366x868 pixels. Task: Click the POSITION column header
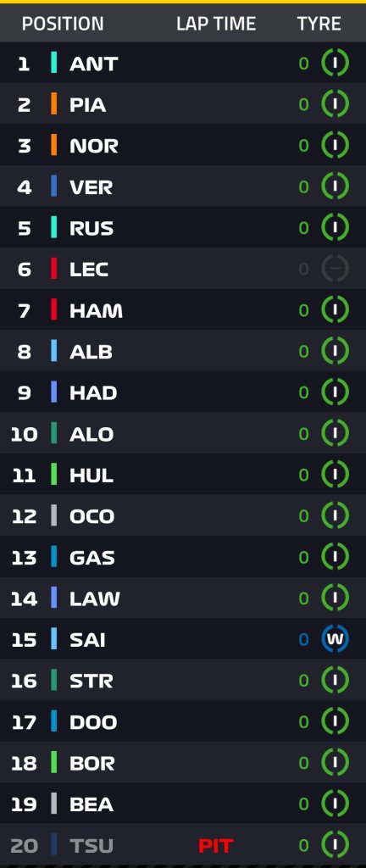(63, 24)
